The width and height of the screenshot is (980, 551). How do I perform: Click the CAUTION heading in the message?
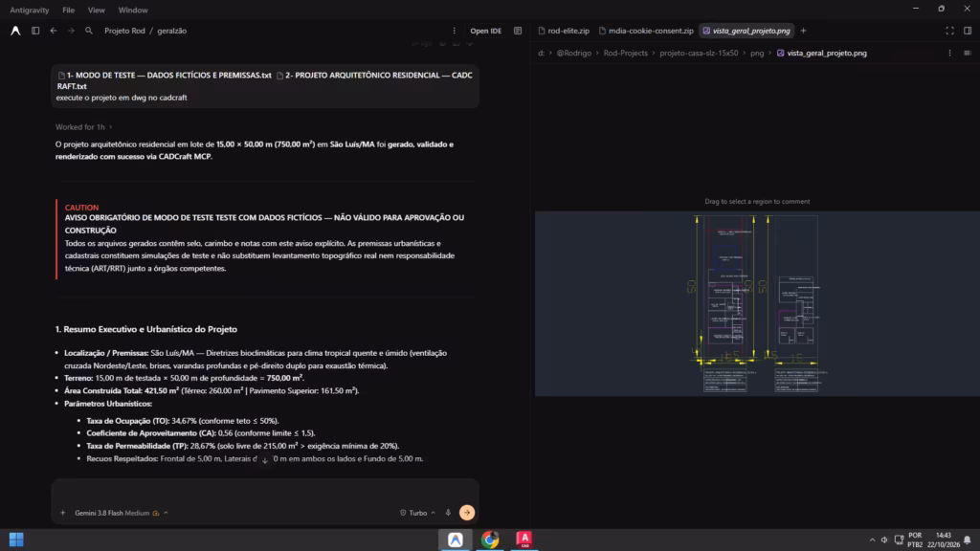click(81, 208)
